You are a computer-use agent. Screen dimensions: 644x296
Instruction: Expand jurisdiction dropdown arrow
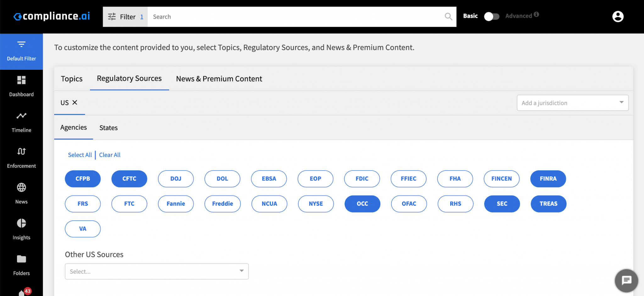point(621,102)
